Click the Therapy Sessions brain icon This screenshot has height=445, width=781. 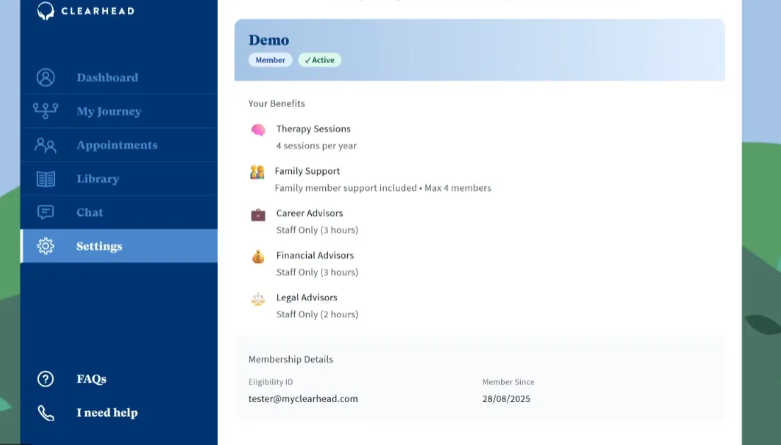[258, 130]
